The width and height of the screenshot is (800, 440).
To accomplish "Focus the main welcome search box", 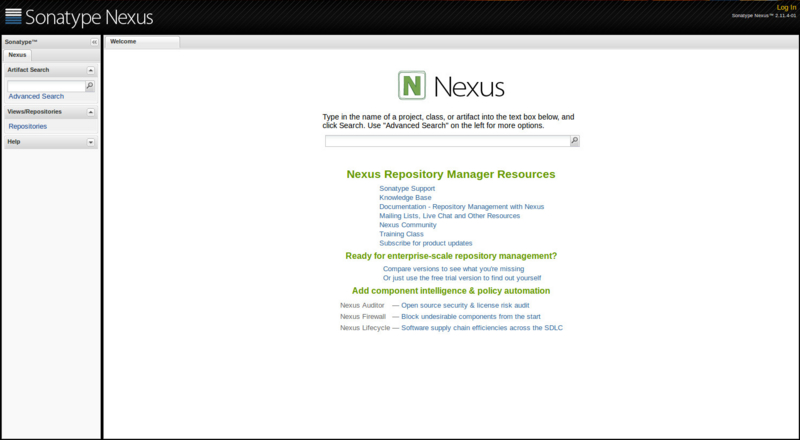I will click(x=447, y=140).
